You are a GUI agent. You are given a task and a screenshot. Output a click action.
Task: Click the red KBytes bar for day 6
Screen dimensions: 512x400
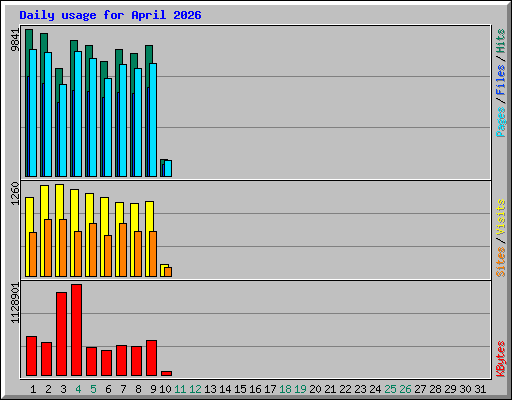106,363
